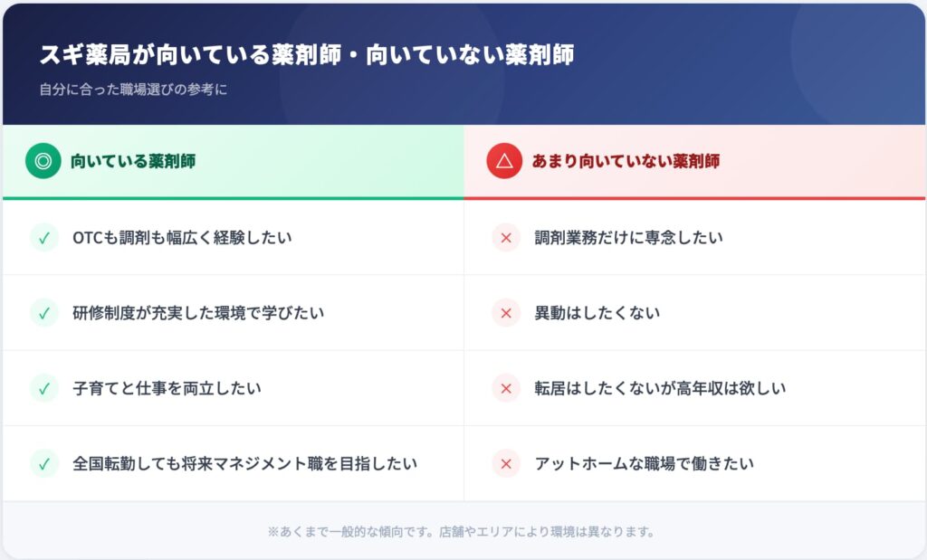Click checkmark icon beside 子育てと仕事を両立したい
Screen dimensions: 927x560
click(43, 388)
